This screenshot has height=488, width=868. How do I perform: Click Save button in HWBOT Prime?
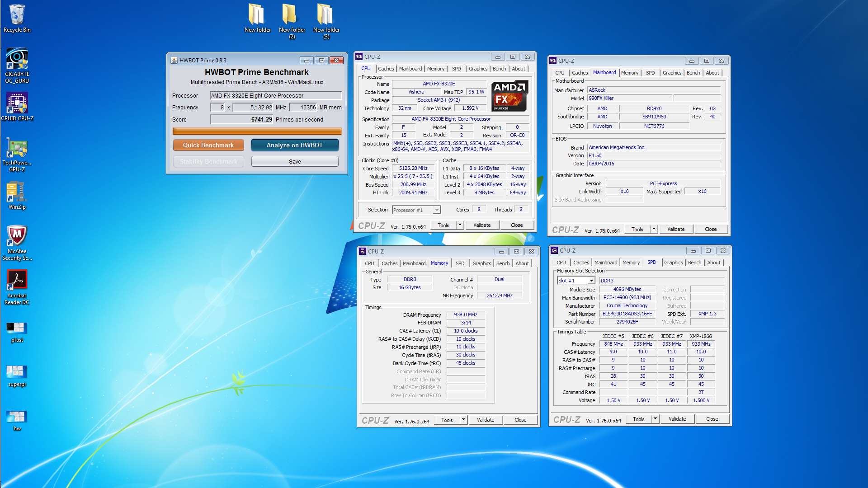[295, 161]
